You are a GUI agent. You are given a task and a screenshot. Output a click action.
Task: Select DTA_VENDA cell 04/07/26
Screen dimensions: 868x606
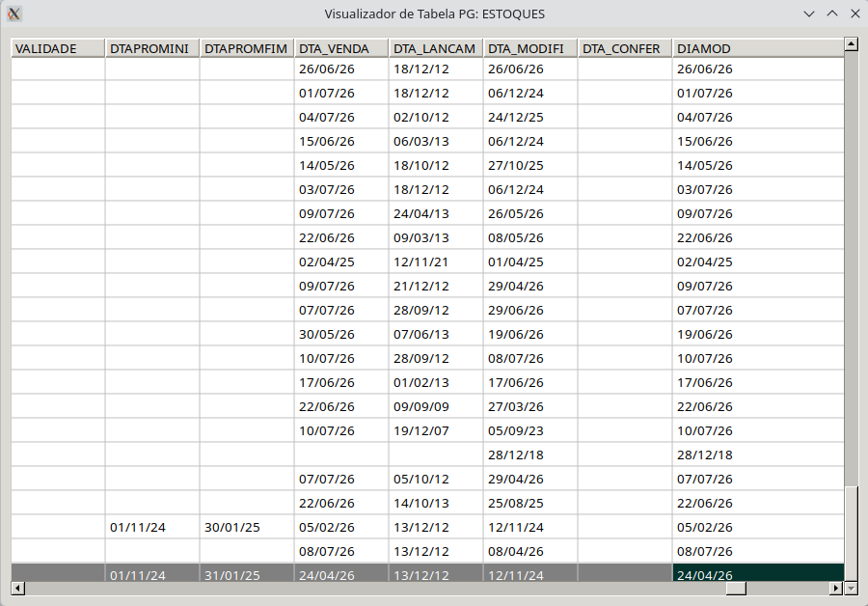(x=341, y=118)
